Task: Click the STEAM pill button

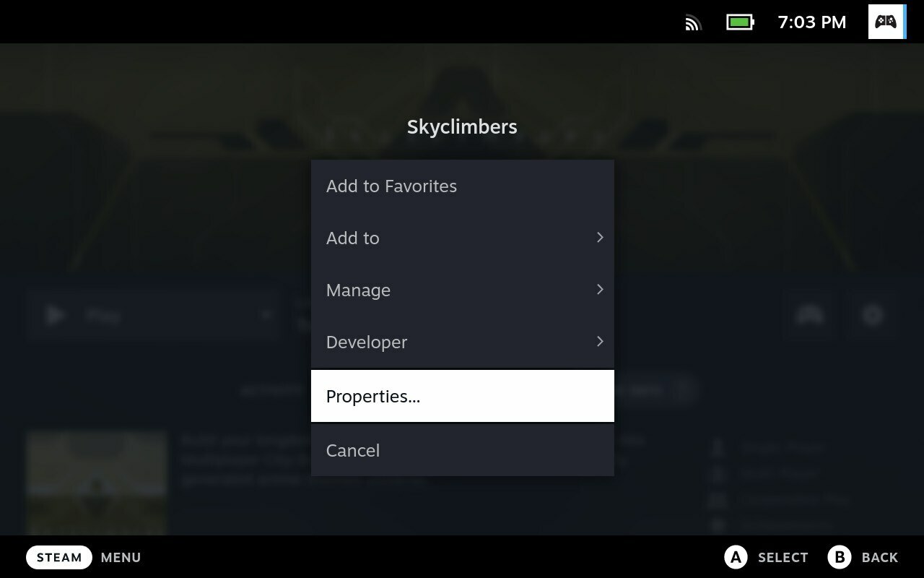Action: coord(59,557)
